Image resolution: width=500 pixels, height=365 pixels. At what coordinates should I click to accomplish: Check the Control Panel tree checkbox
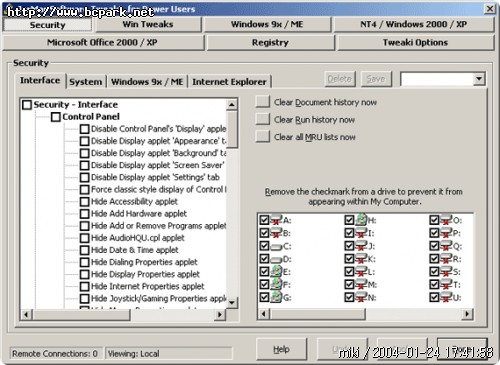point(56,117)
